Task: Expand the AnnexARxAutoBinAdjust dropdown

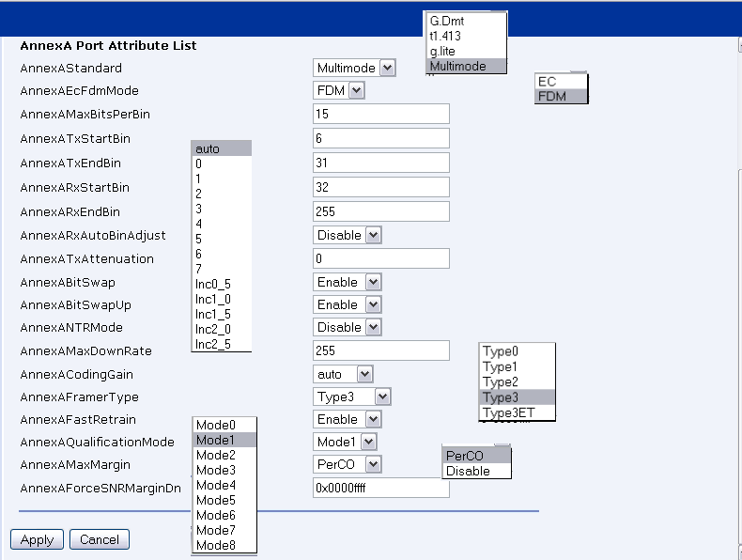Action: tap(347, 235)
